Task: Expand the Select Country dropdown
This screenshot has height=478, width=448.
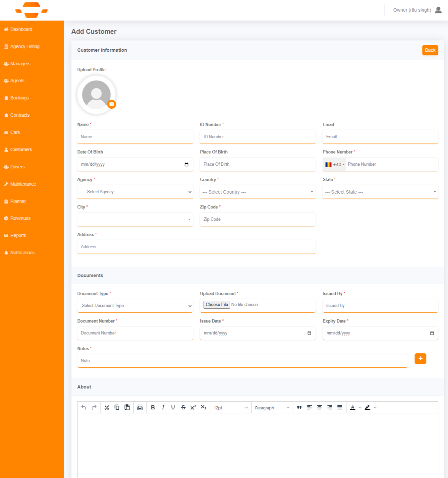Action: point(257,192)
